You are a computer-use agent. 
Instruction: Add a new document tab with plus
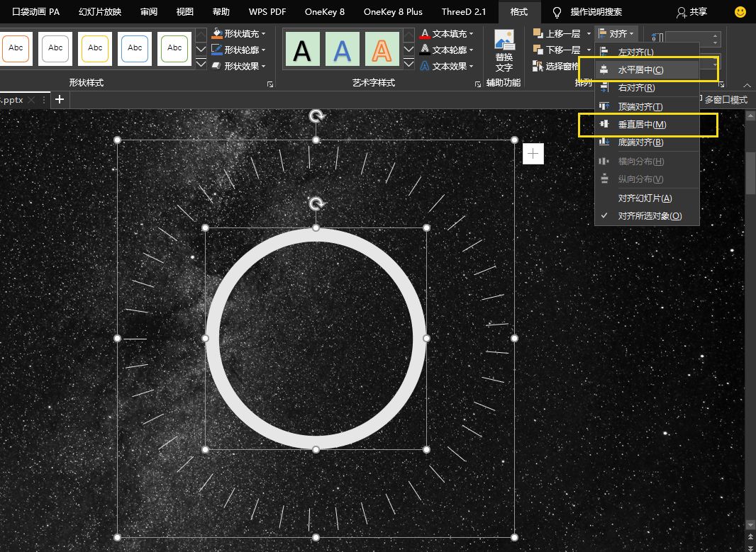60,99
